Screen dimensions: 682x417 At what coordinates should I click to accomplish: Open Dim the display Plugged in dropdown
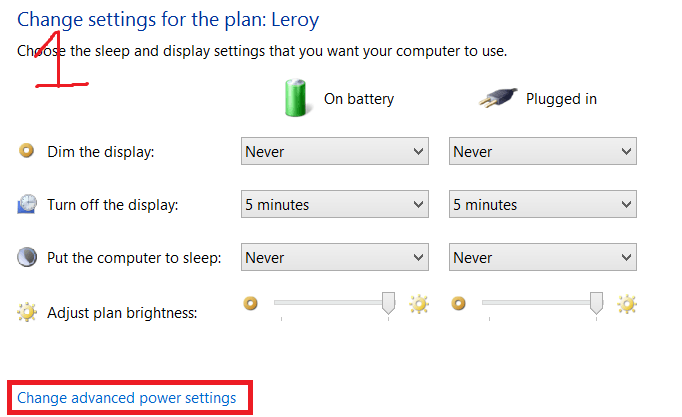tap(543, 152)
